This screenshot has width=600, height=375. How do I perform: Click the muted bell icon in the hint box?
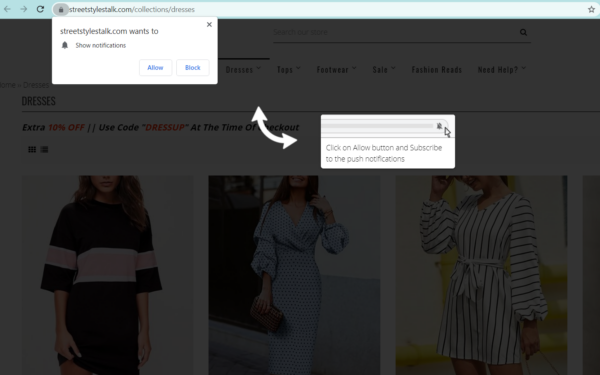pos(439,126)
